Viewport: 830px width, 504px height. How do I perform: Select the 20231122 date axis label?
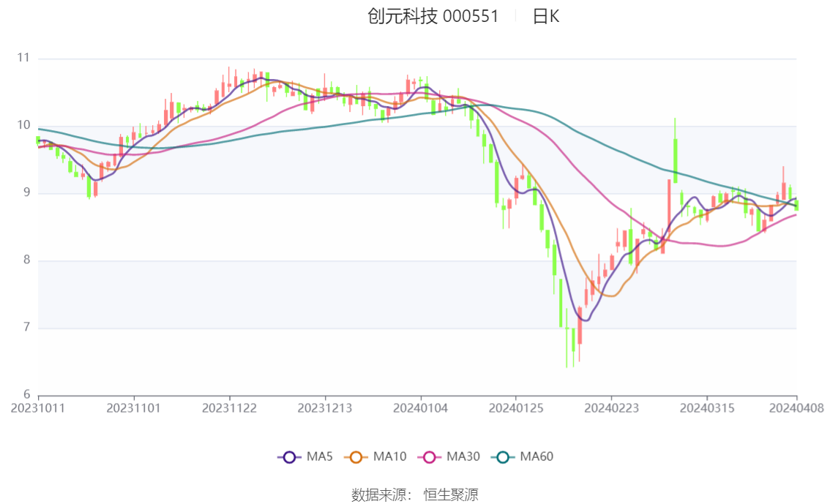(229, 408)
